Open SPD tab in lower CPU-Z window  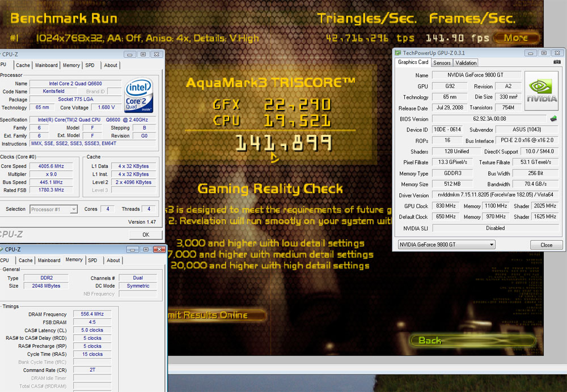pos(92,260)
